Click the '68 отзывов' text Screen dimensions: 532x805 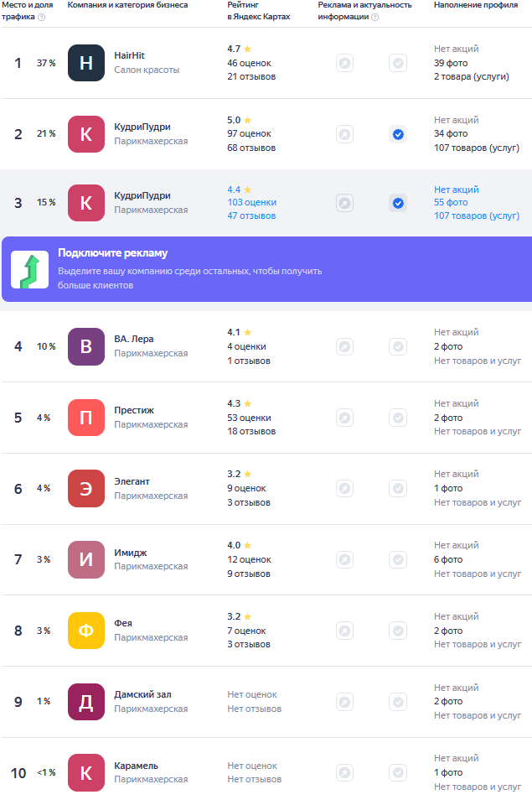[251, 148]
